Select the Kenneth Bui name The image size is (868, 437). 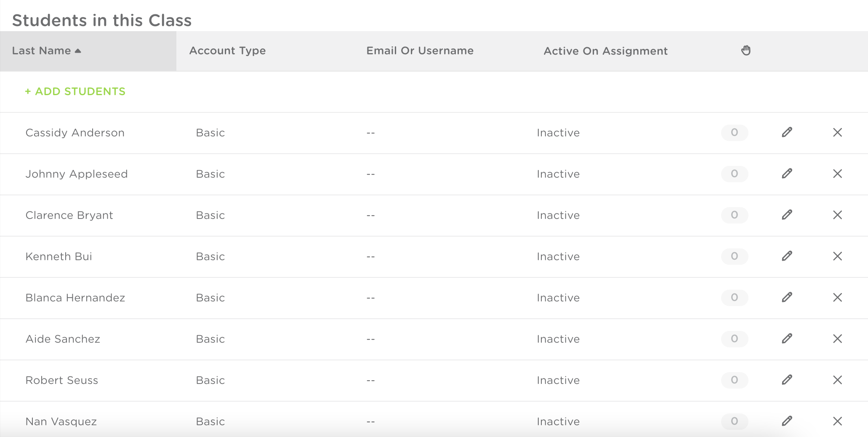[x=59, y=256]
